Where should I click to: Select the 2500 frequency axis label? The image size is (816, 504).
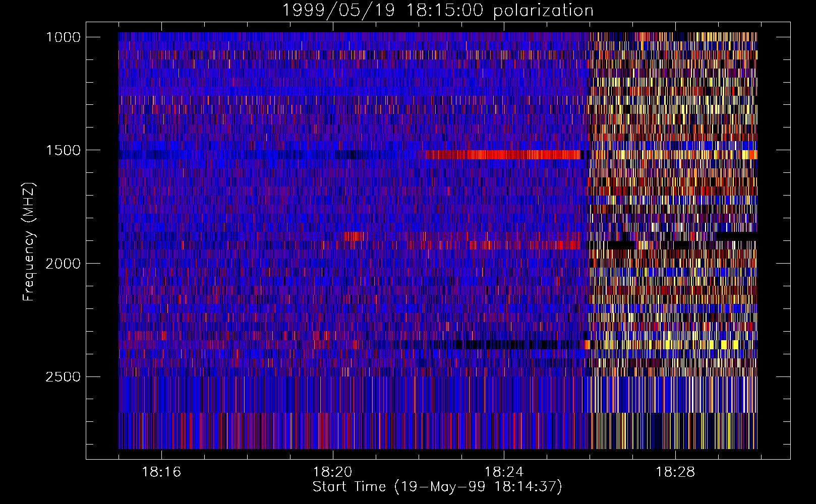click(63, 376)
